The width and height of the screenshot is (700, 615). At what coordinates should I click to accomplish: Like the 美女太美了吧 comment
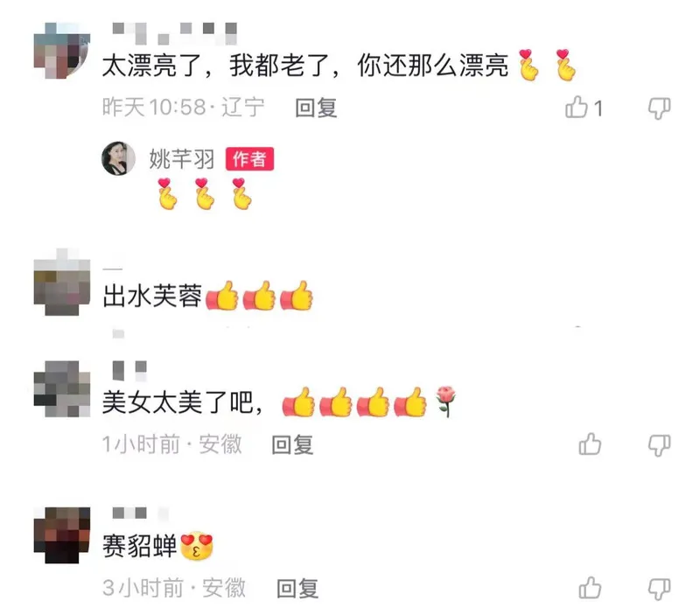tap(590, 444)
